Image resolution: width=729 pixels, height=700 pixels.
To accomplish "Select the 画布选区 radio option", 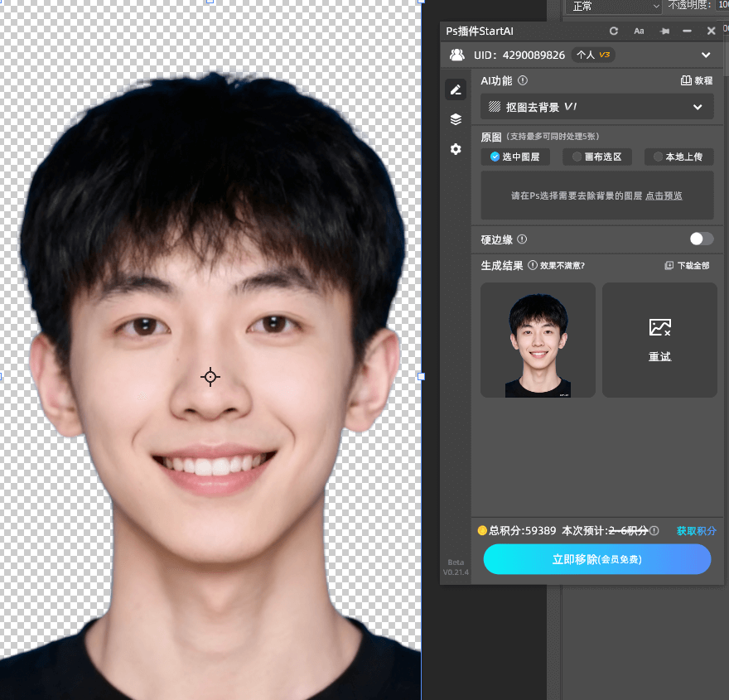I will pos(597,157).
